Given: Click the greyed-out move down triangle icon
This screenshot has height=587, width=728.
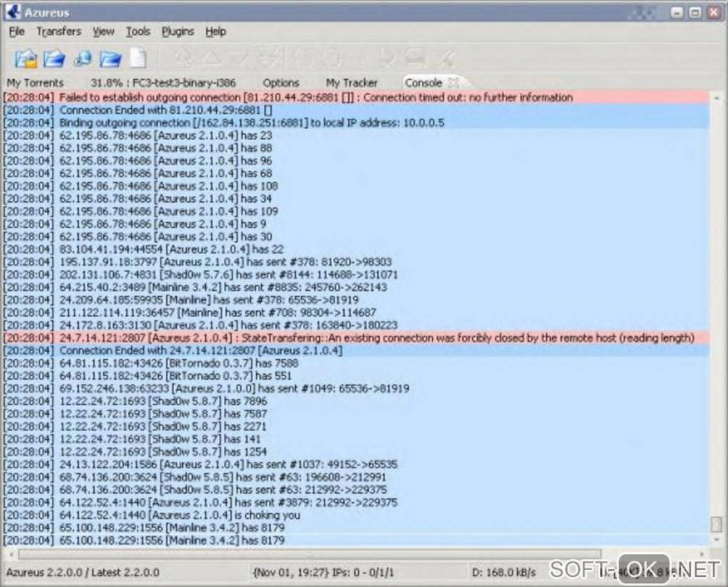Looking at the screenshot, I should coord(240,58).
